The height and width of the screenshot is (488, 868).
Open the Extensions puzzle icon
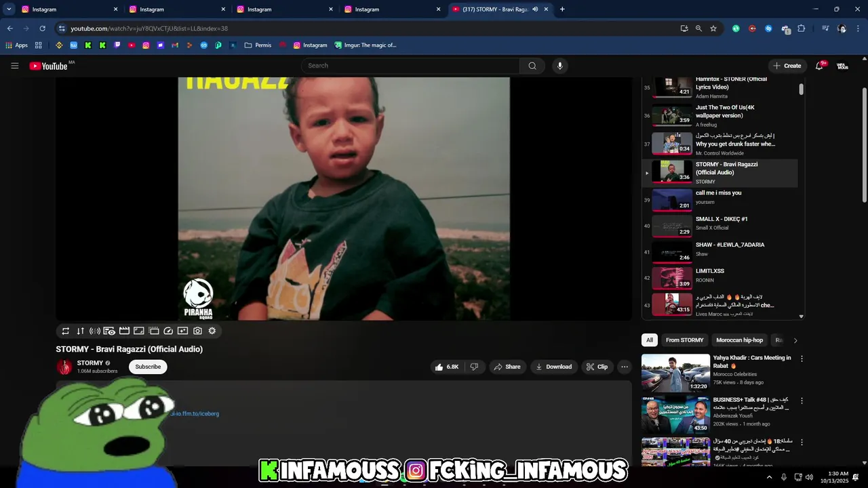[x=802, y=28]
